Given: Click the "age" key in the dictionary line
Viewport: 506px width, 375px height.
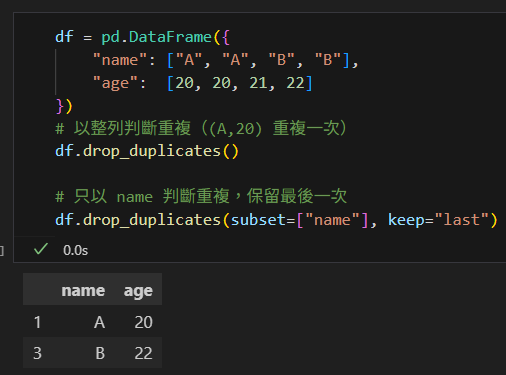Looking at the screenshot, I should 115,84.
